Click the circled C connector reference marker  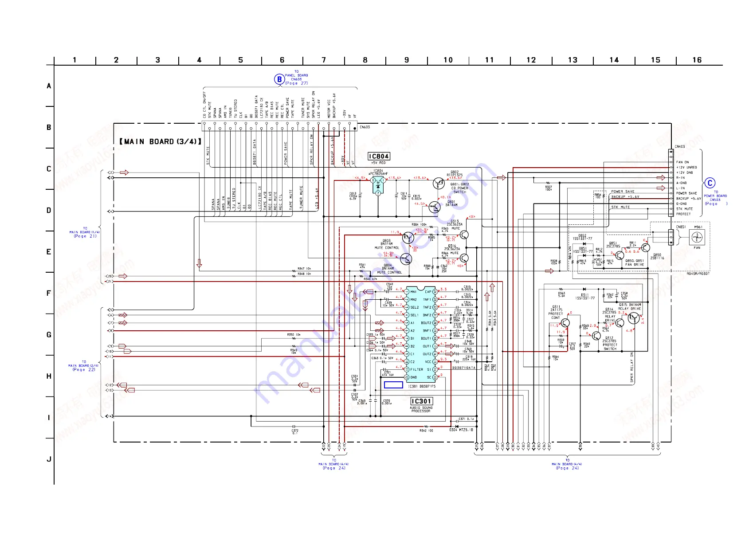coord(710,183)
